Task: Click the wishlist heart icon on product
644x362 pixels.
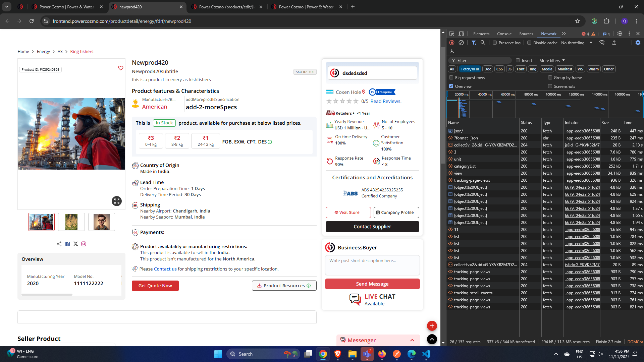Action: [121, 68]
